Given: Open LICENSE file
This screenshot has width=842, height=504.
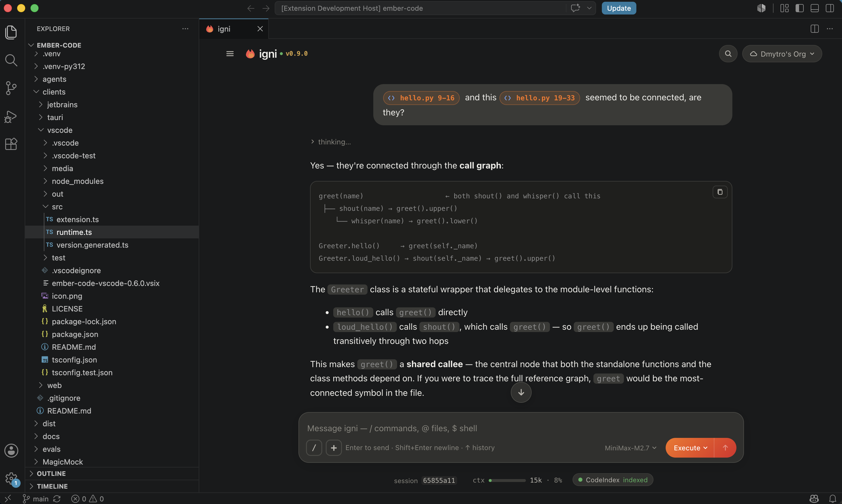Looking at the screenshot, I should (112, 309).
